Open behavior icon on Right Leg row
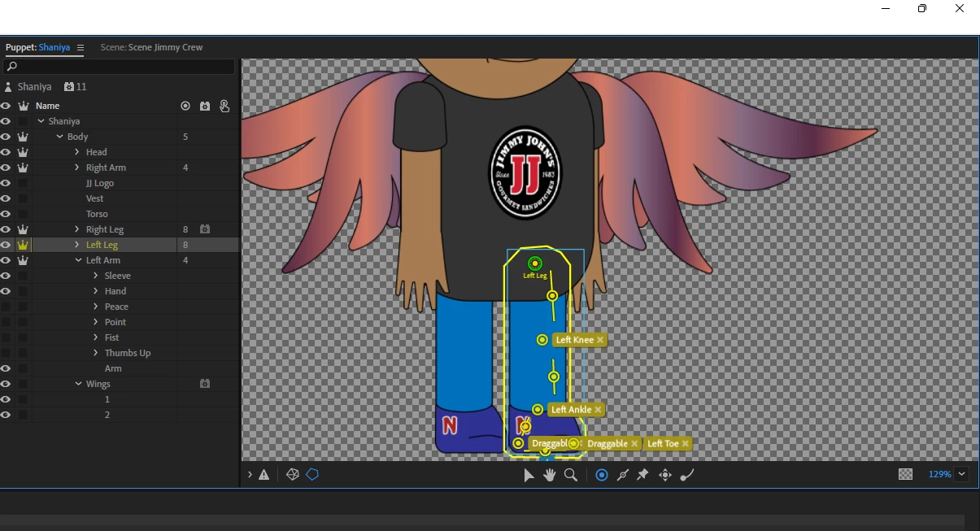 tap(205, 229)
